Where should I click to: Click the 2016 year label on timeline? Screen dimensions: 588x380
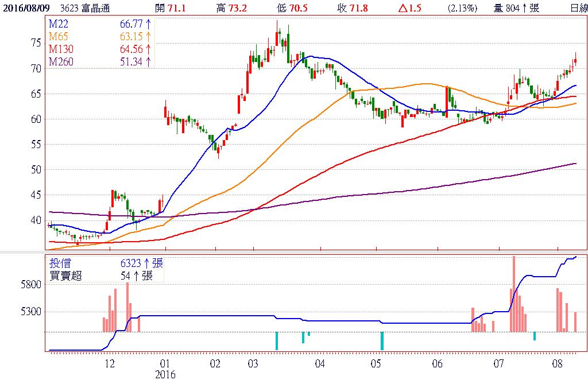tap(165, 374)
